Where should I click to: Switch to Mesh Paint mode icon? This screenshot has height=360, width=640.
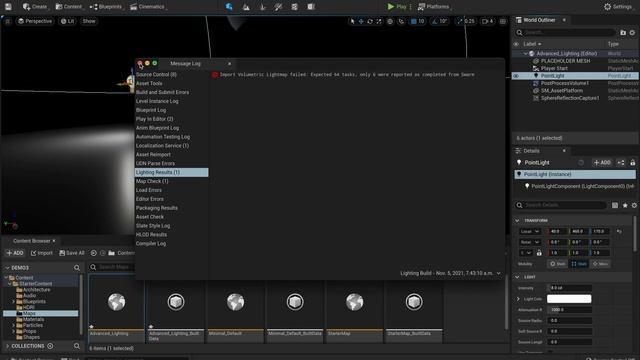278,7
